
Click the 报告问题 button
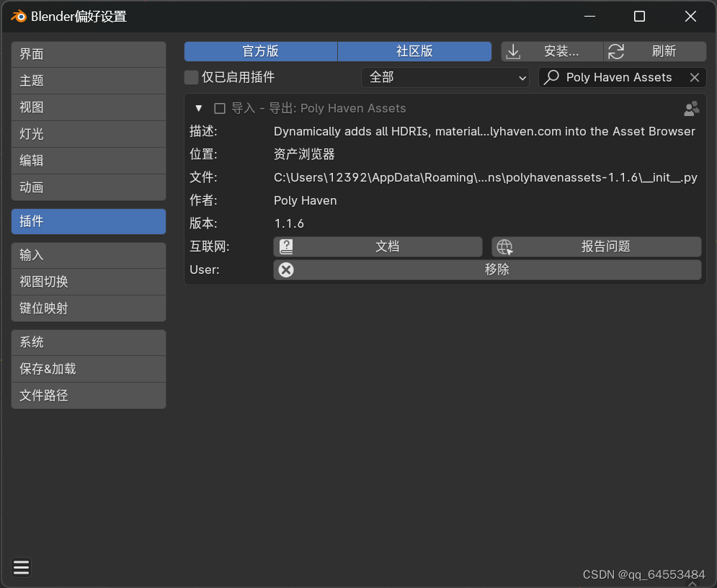click(x=596, y=247)
